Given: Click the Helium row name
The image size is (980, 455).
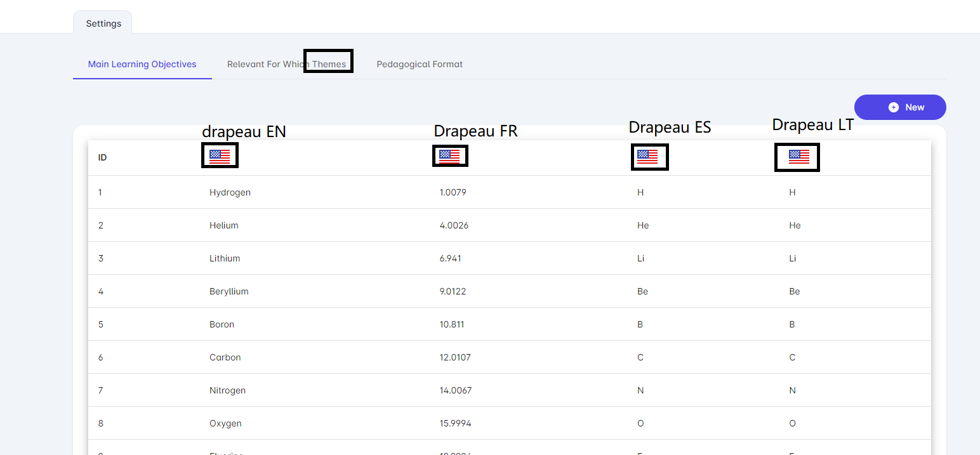Looking at the screenshot, I should click(x=224, y=225).
